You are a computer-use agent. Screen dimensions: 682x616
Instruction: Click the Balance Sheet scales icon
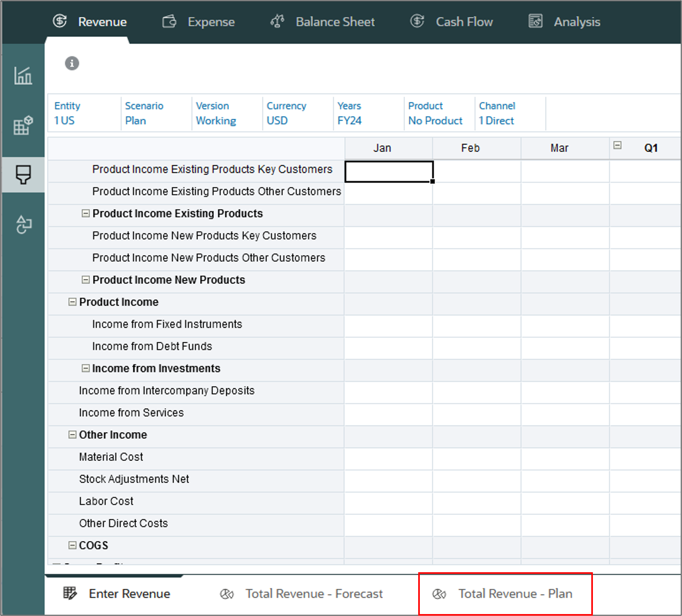(277, 22)
